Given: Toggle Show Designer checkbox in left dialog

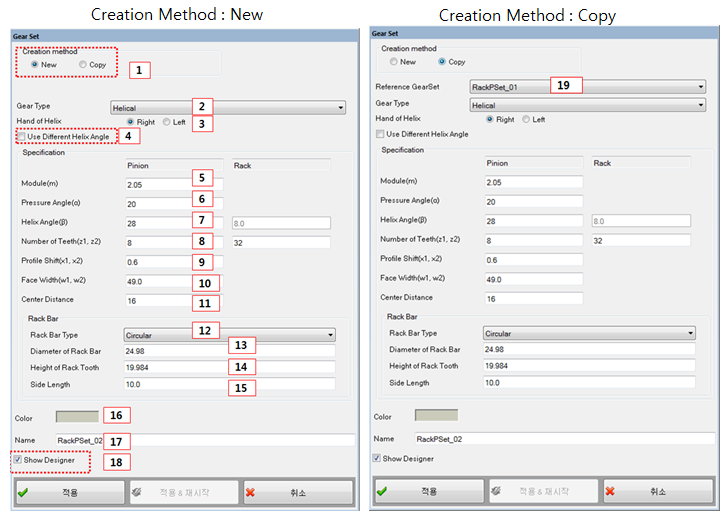Looking at the screenshot, I should pos(18,460).
